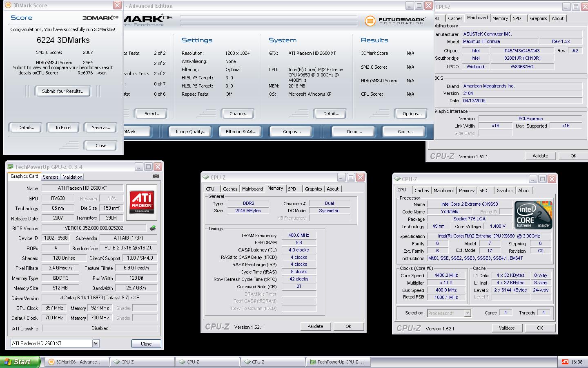Click the GPU-Z screenshot camera icon
This screenshot has height=368, width=588.
click(156, 176)
